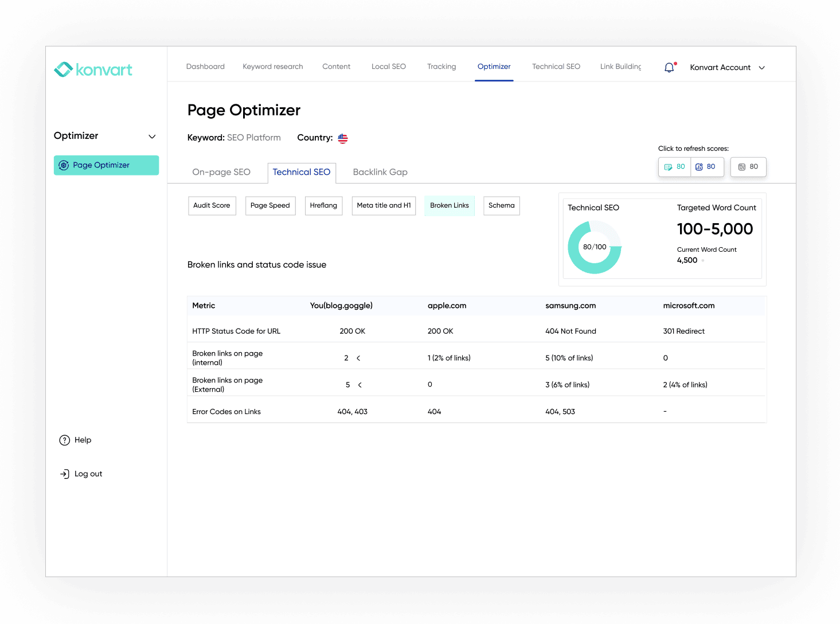The image size is (840, 624).
Task: Click the US country flag
Action: pyautogui.click(x=342, y=138)
